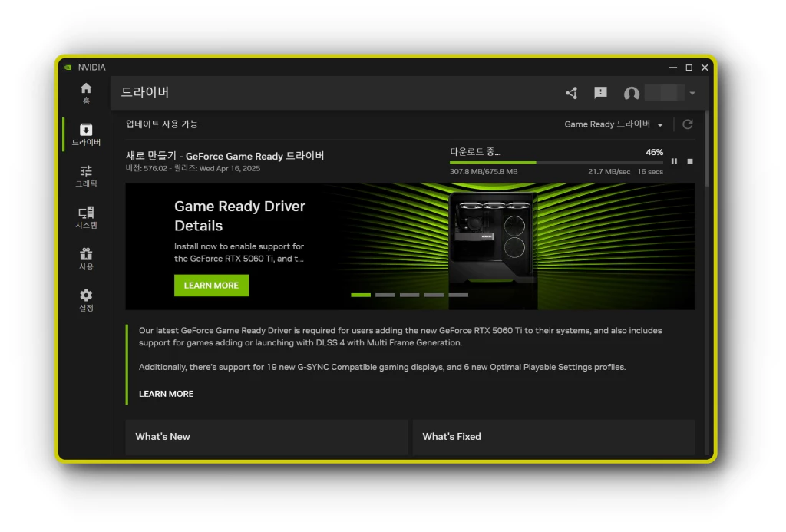Viewport: 786px width, 532px height.
Task: Click the user account avatar icon
Action: (632, 93)
